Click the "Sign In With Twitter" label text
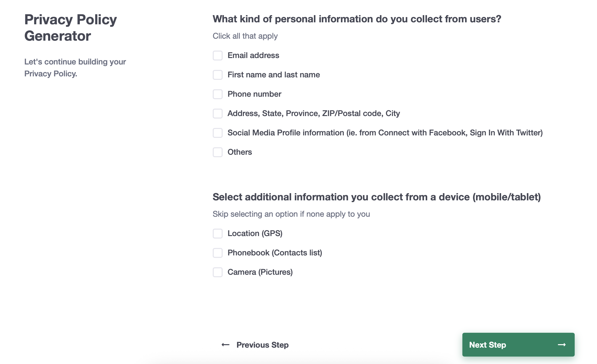 pyautogui.click(x=506, y=133)
